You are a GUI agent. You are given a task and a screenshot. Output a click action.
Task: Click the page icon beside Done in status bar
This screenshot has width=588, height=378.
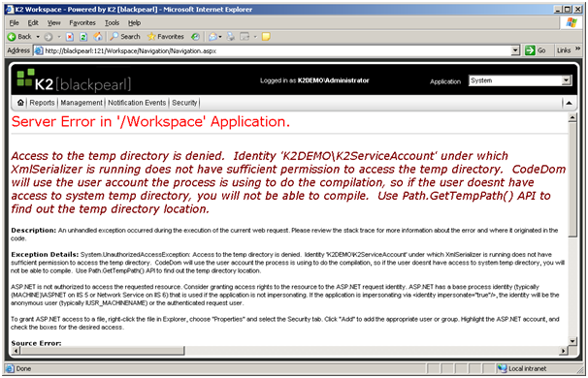[x=10, y=368]
